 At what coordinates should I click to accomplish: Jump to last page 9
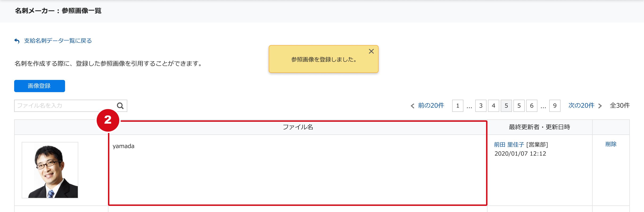coord(554,106)
